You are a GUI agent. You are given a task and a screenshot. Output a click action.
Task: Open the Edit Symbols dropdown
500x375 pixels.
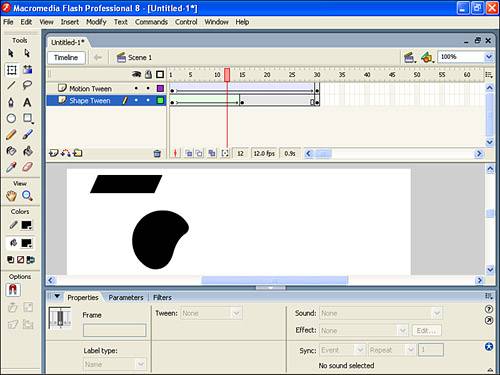pos(427,57)
